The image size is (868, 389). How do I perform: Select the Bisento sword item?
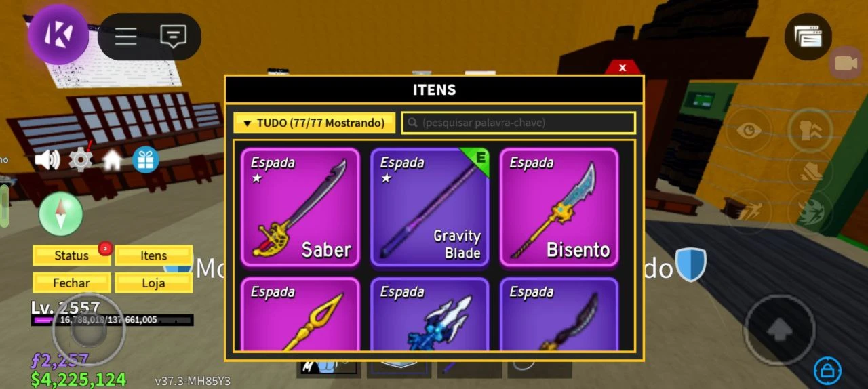(559, 207)
